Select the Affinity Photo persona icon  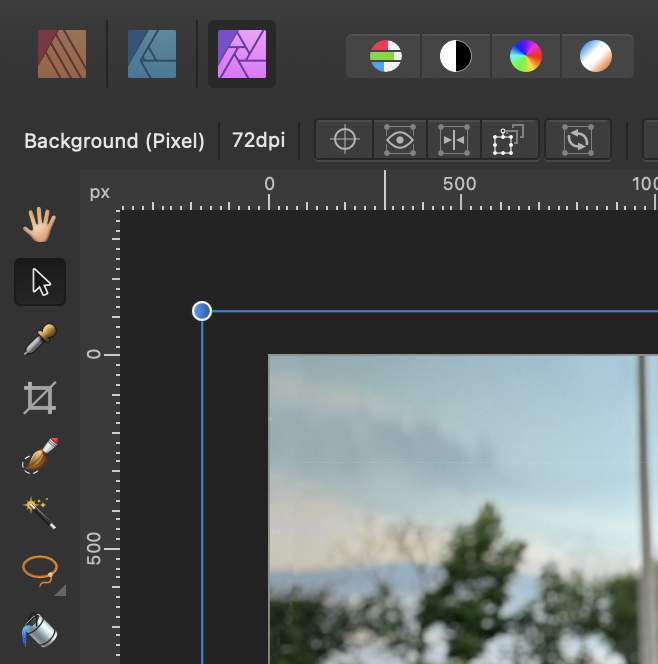tap(242, 54)
